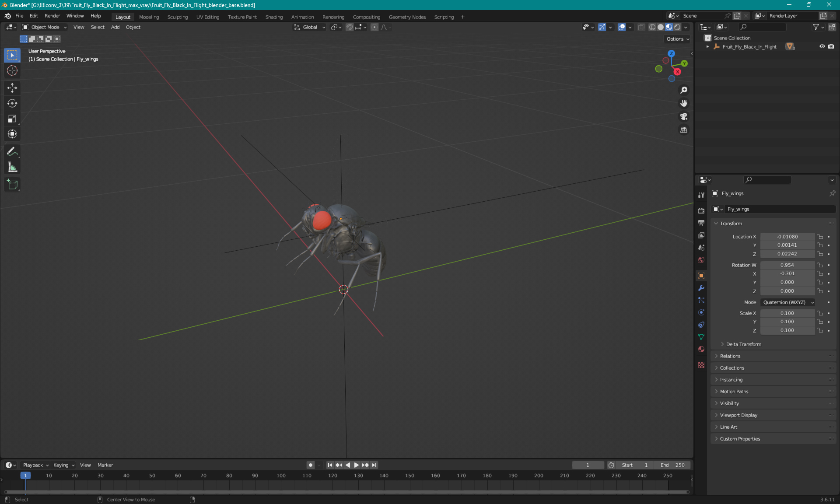Click play animation button in timeline
The image size is (840, 504).
(x=356, y=465)
